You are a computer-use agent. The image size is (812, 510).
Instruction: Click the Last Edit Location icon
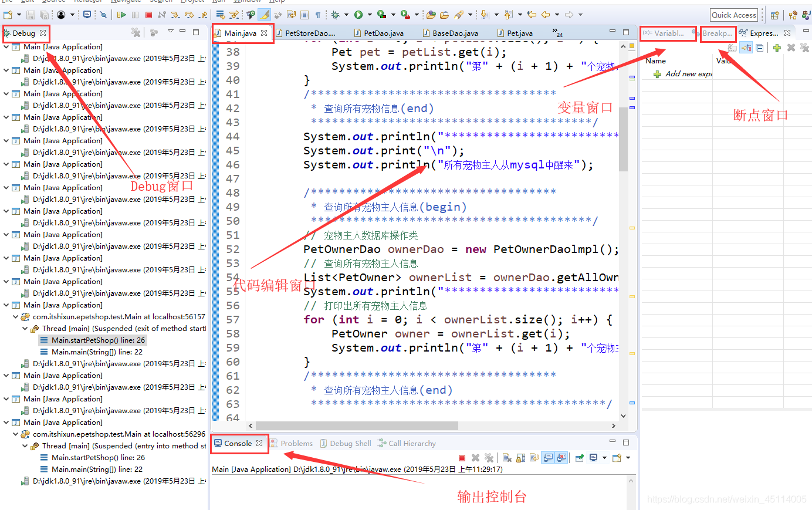pyautogui.click(x=531, y=15)
